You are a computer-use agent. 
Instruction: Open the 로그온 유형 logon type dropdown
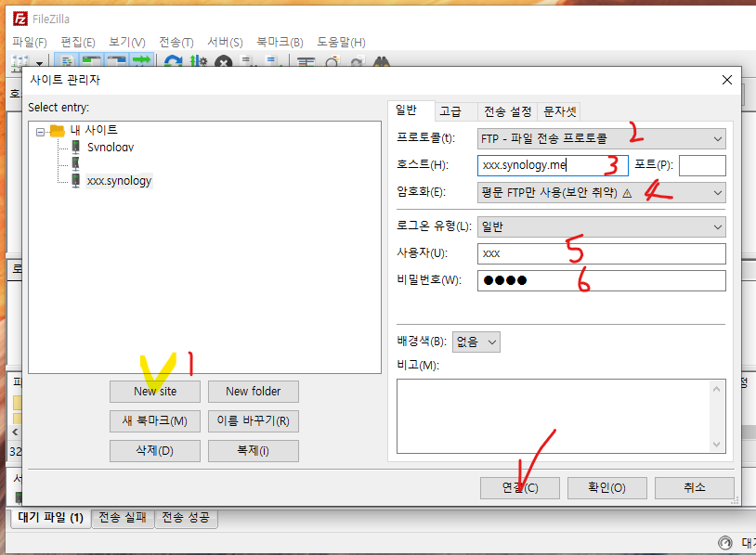coord(601,226)
